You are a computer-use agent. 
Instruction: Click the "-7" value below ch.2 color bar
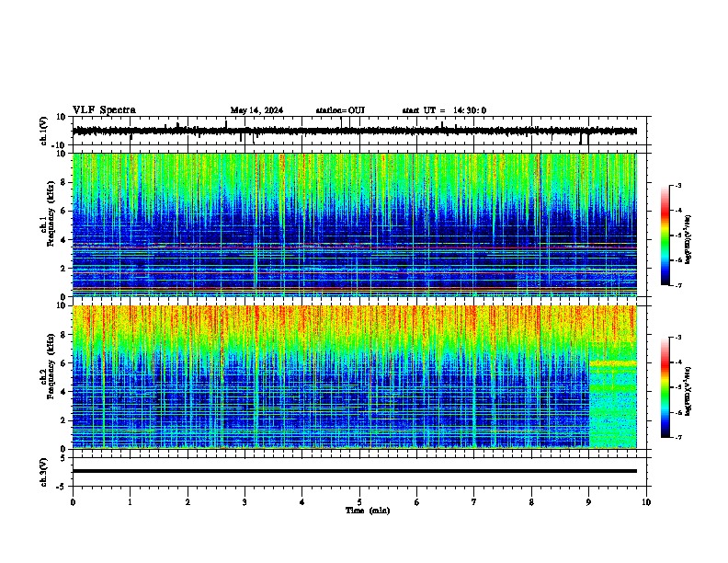677,437
